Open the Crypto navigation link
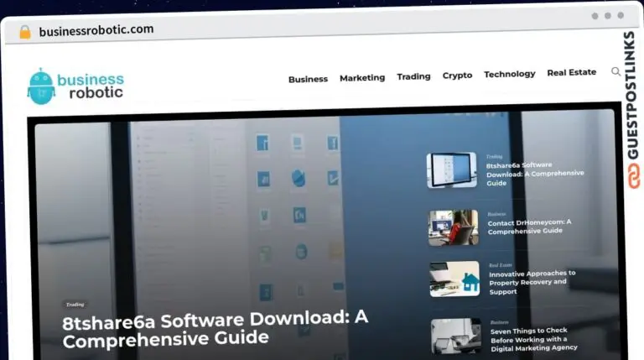 click(457, 76)
